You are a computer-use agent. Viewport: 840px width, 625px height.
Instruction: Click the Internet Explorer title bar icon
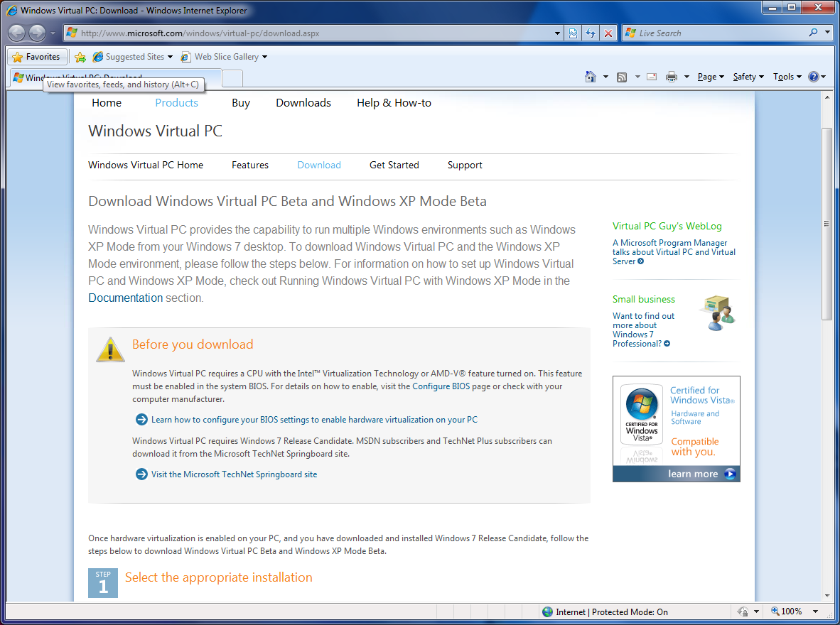tap(12, 10)
